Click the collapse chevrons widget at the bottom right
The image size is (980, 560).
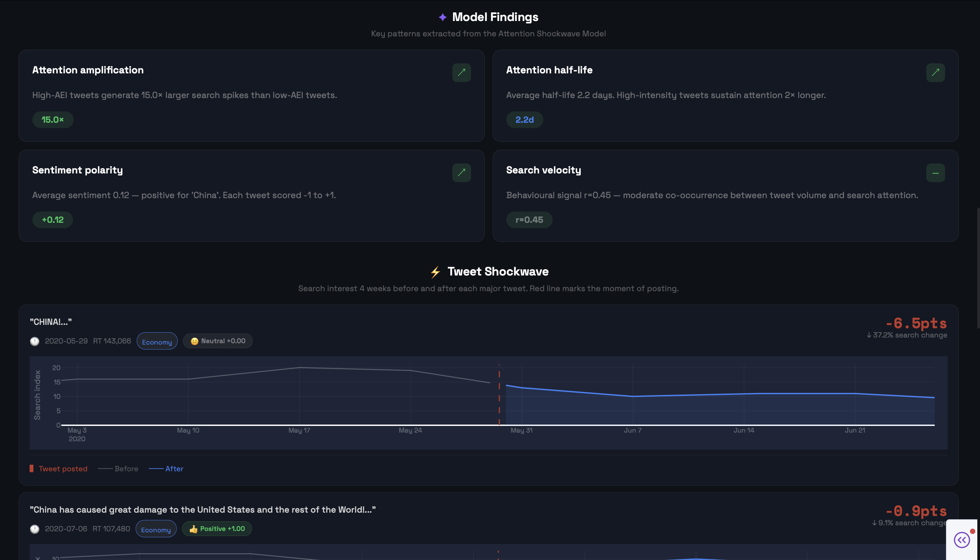962,540
